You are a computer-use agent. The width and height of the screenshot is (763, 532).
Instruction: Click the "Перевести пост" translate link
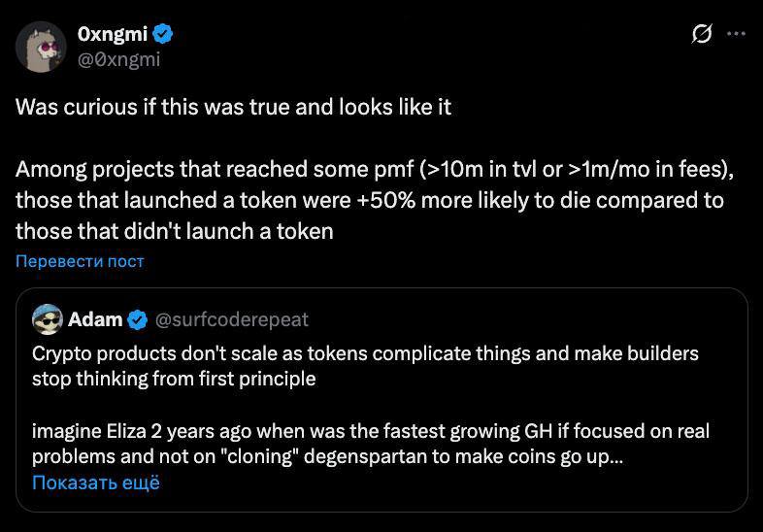click(80, 261)
